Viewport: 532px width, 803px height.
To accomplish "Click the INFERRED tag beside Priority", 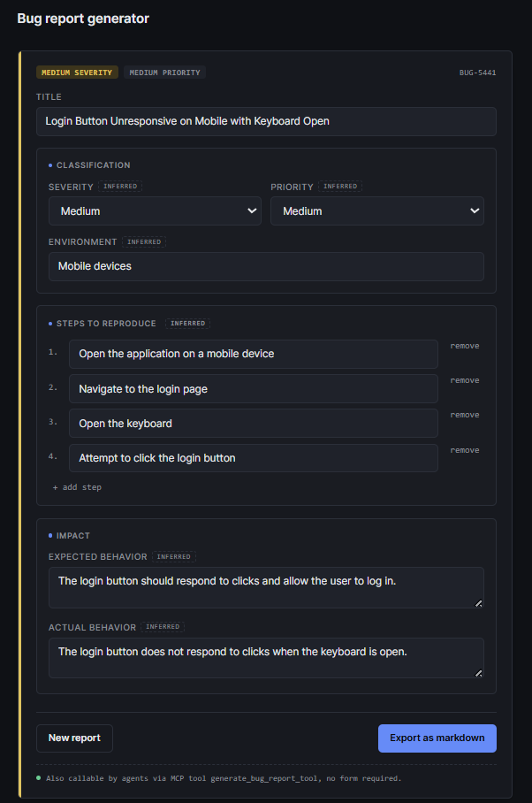I will point(340,187).
